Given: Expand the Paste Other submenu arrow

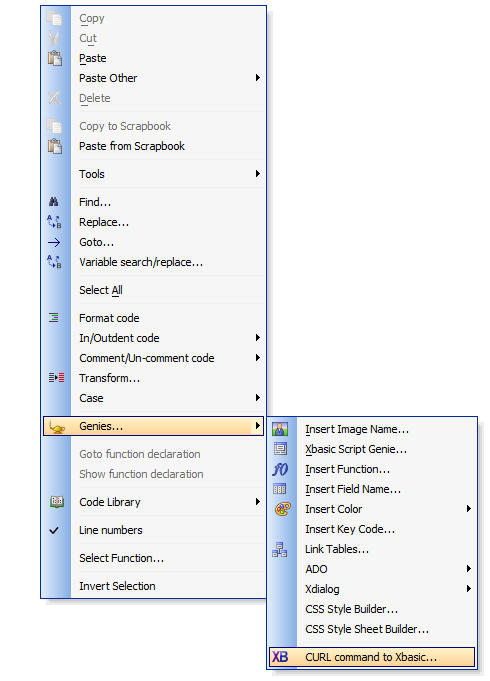Looking at the screenshot, I should 258,78.
